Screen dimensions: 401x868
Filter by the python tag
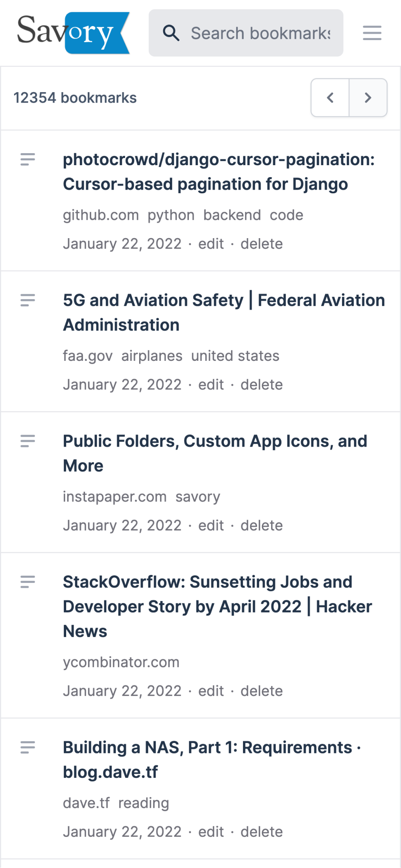[x=171, y=215]
